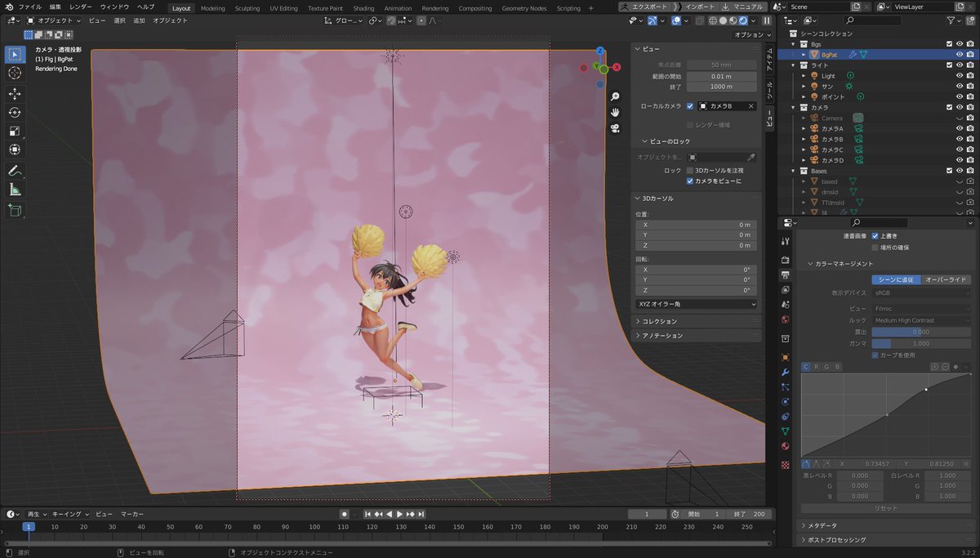The height and width of the screenshot is (558, 980).
Task: Click the マニュアル (Manual) button
Action: pyautogui.click(x=745, y=7)
